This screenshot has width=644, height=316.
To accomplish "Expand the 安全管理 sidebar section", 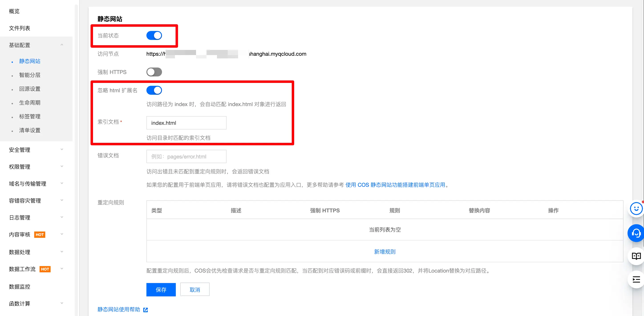I will coord(62,150).
